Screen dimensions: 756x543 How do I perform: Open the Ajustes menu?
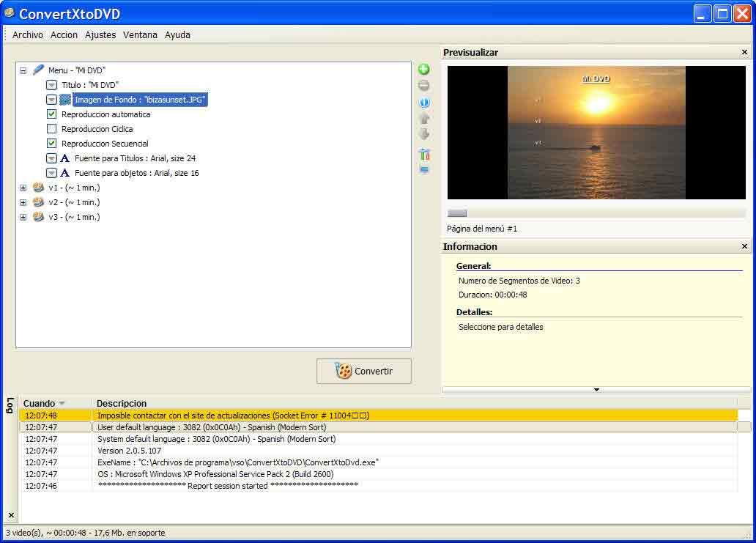pyautogui.click(x=100, y=34)
